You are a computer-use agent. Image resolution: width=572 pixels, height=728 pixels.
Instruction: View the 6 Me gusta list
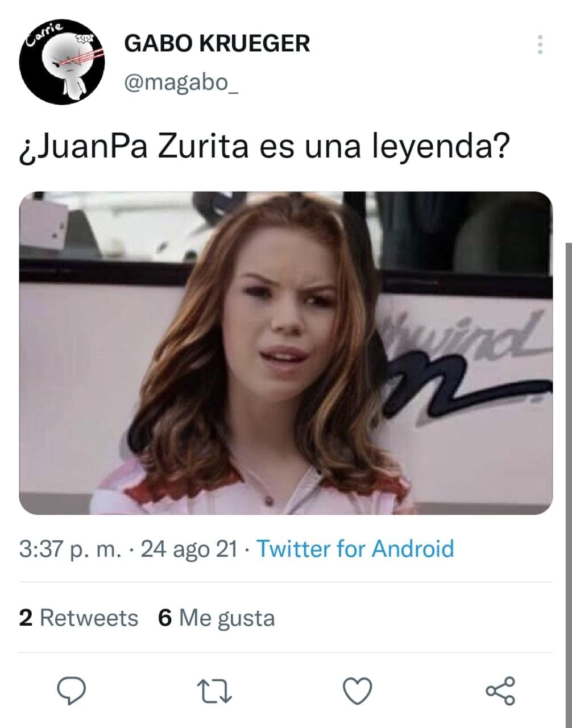[217, 618]
